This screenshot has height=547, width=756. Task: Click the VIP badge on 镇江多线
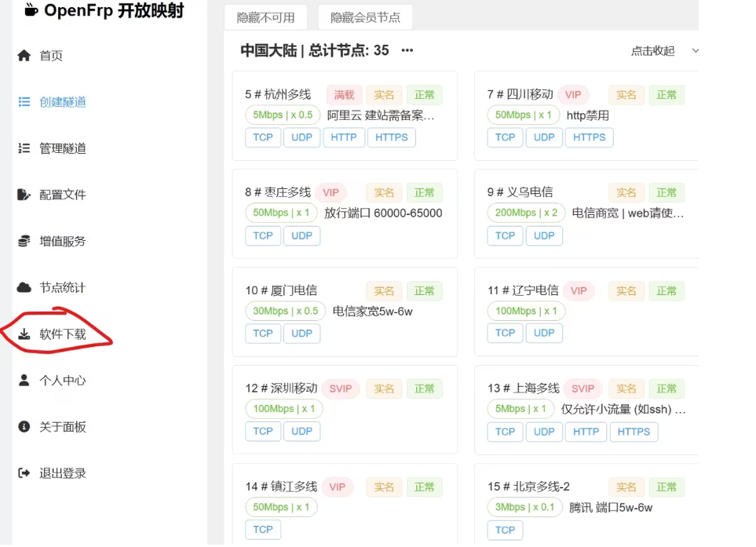(x=338, y=487)
